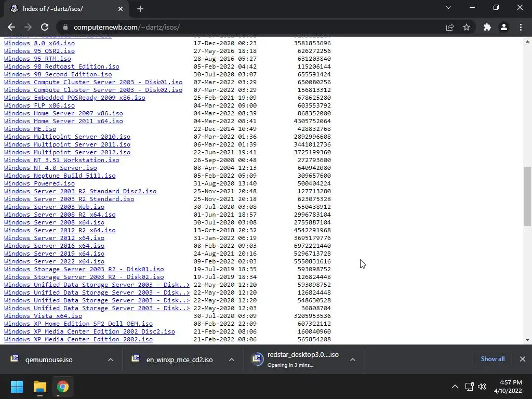Open the Extensions puzzle icon

click(x=487, y=27)
